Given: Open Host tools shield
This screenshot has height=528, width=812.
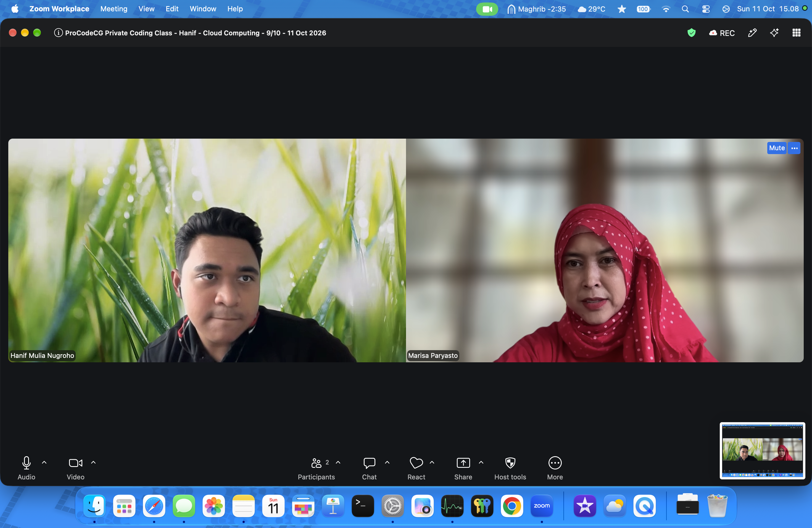Looking at the screenshot, I should [x=510, y=468].
